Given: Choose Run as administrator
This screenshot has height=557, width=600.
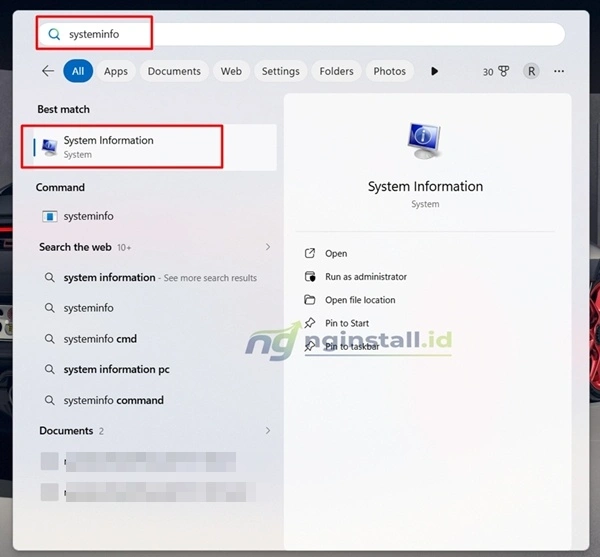Looking at the screenshot, I should click(366, 277).
